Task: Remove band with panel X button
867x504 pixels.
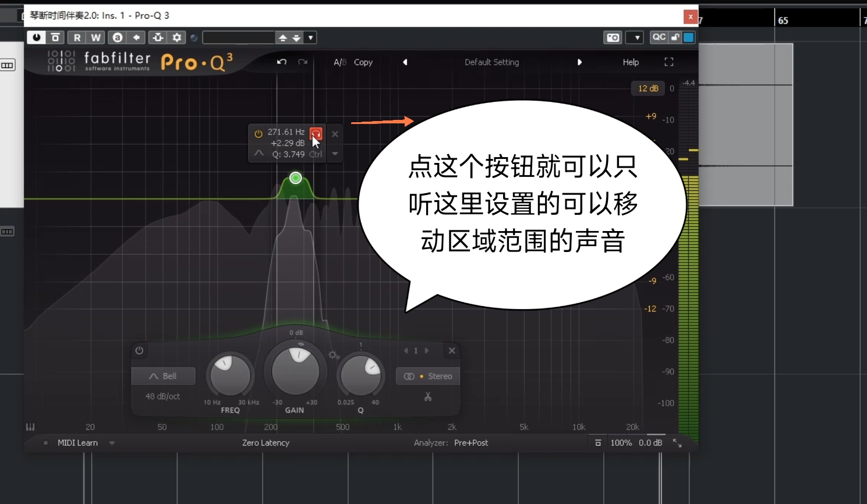Action: coord(452,350)
